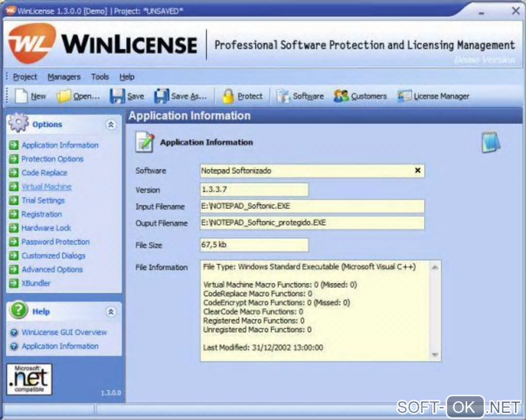The height and width of the screenshot is (420, 526).
Task: Click the notepad icon in the panel corner
Action: coord(491,143)
